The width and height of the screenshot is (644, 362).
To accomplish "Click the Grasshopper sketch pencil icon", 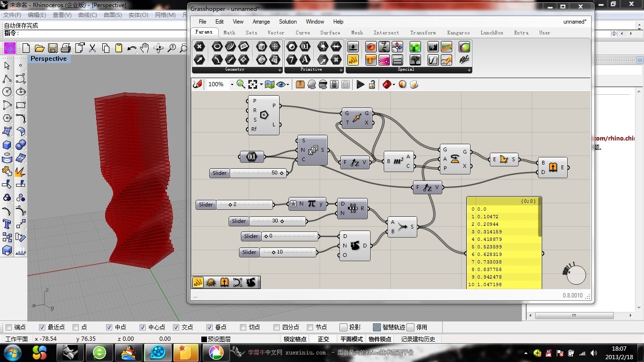I will [x=198, y=84].
